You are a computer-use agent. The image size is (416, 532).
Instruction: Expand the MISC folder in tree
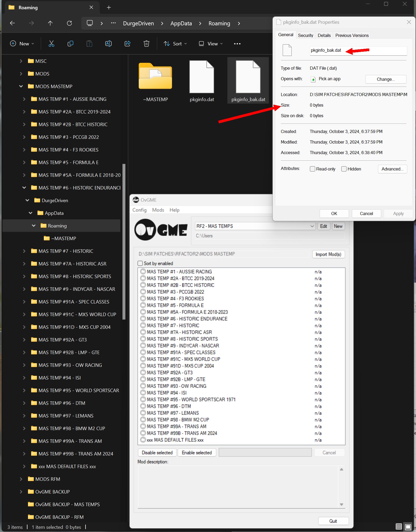coord(21,61)
